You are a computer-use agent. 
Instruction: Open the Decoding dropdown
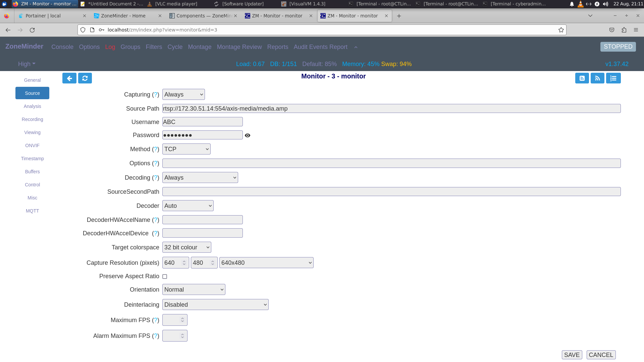click(x=200, y=178)
